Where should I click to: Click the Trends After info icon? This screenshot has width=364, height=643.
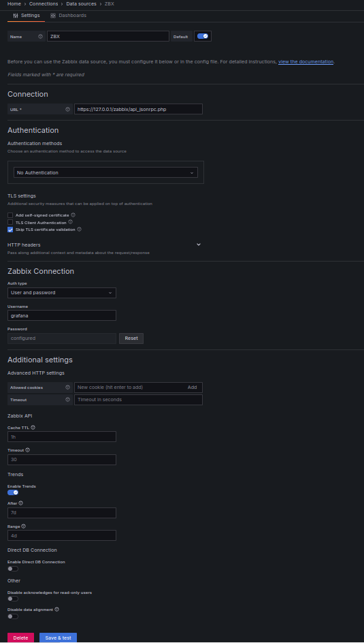(21, 503)
